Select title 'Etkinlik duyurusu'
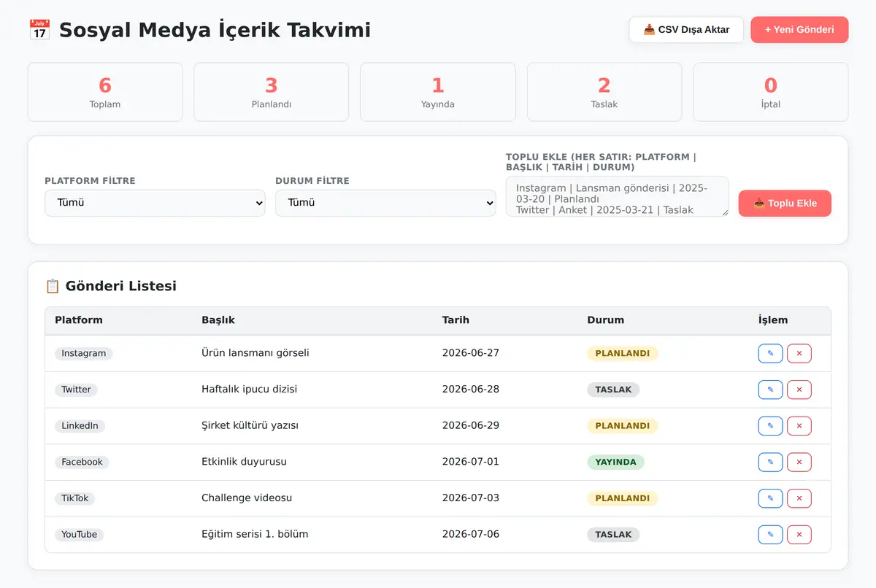The image size is (876, 588). click(244, 462)
